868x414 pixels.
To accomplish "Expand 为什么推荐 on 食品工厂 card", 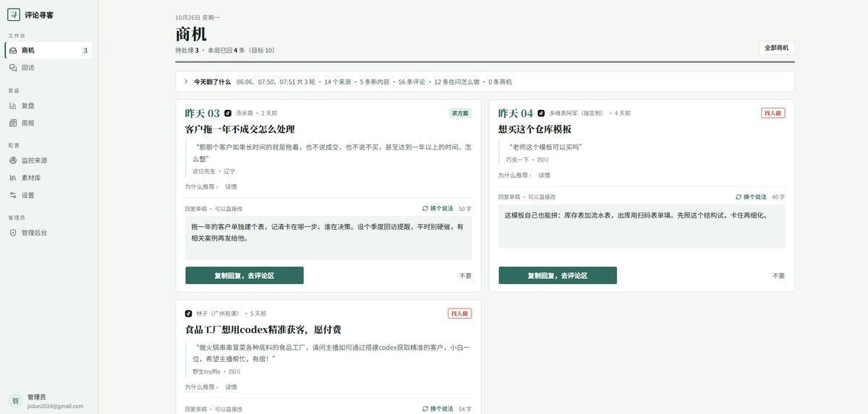I will [x=201, y=387].
